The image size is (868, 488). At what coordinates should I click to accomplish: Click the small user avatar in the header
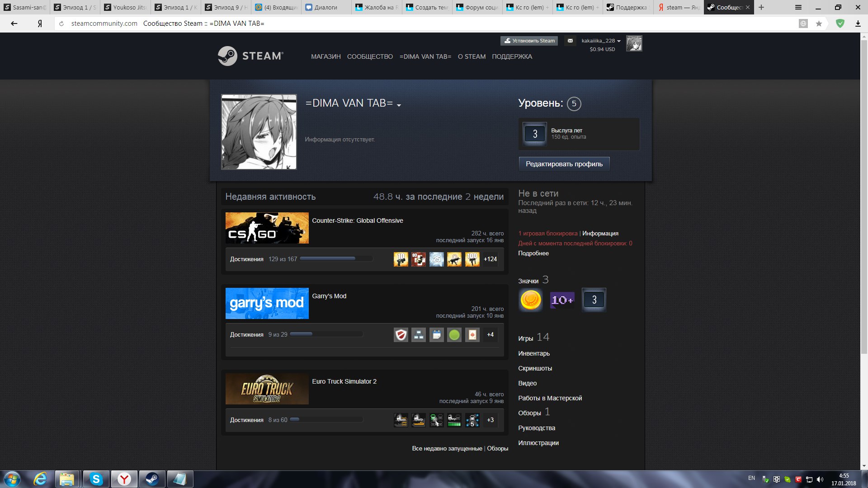point(634,43)
